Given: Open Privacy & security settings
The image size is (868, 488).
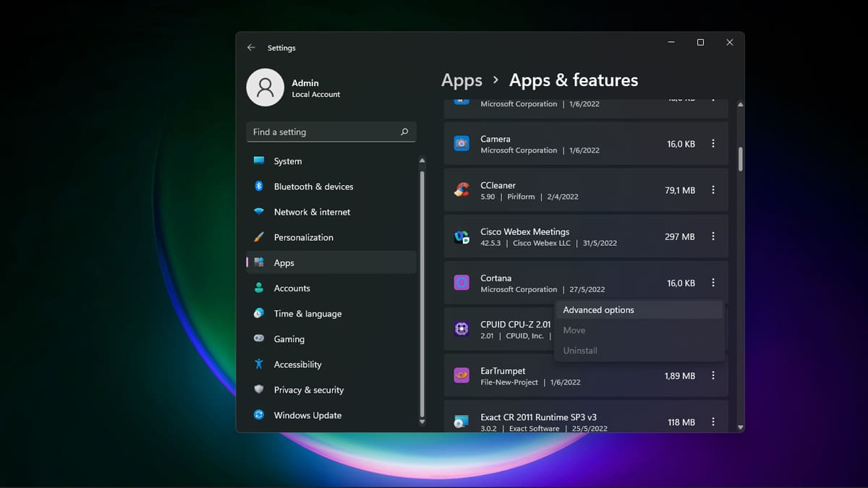Looking at the screenshot, I should (x=308, y=390).
